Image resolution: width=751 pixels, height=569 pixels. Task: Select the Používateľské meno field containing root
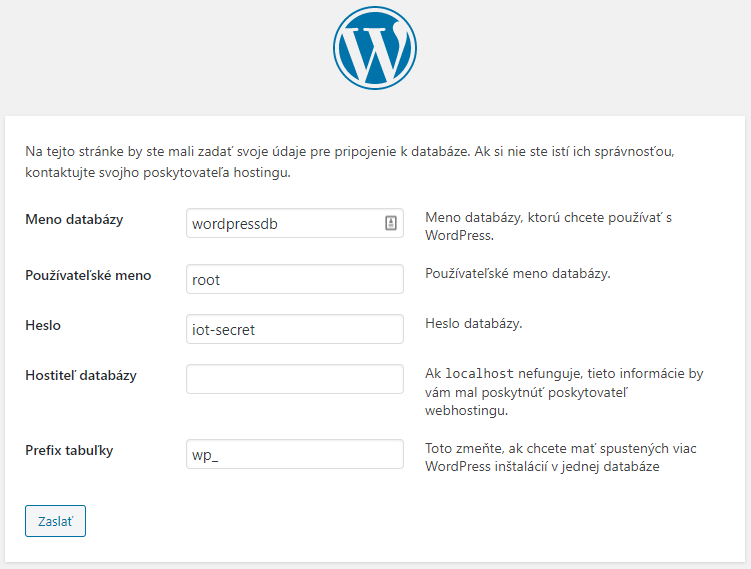[295, 279]
